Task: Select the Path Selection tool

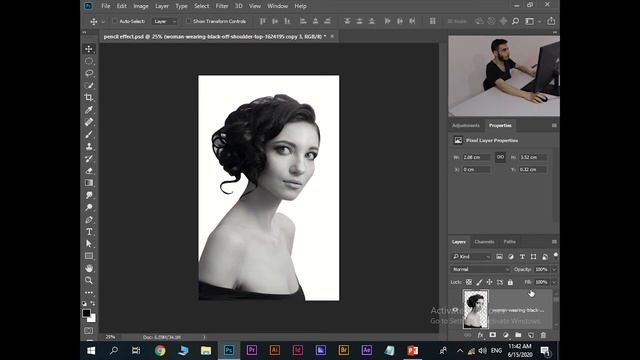Action: click(x=89, y=244)
